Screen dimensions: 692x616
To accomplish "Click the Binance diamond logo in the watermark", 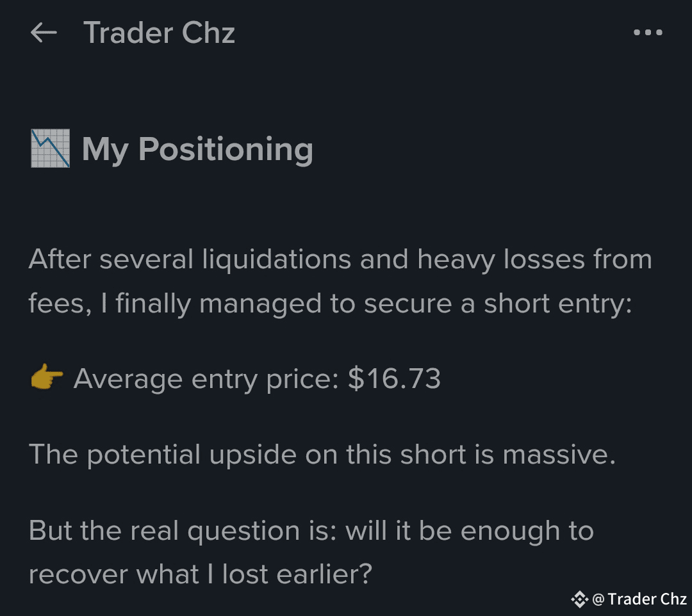I will coord(579,599).
